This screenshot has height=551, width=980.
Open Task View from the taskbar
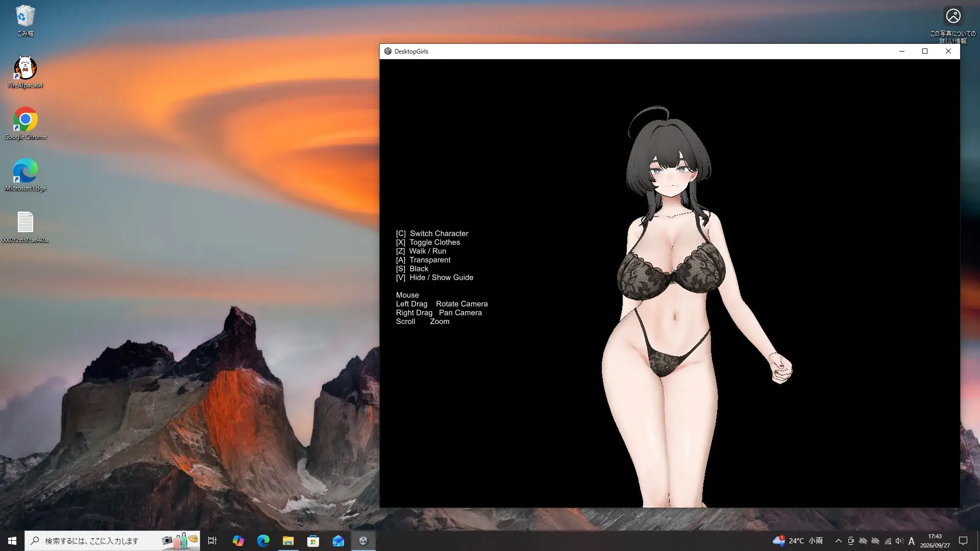tap(212, 541)
